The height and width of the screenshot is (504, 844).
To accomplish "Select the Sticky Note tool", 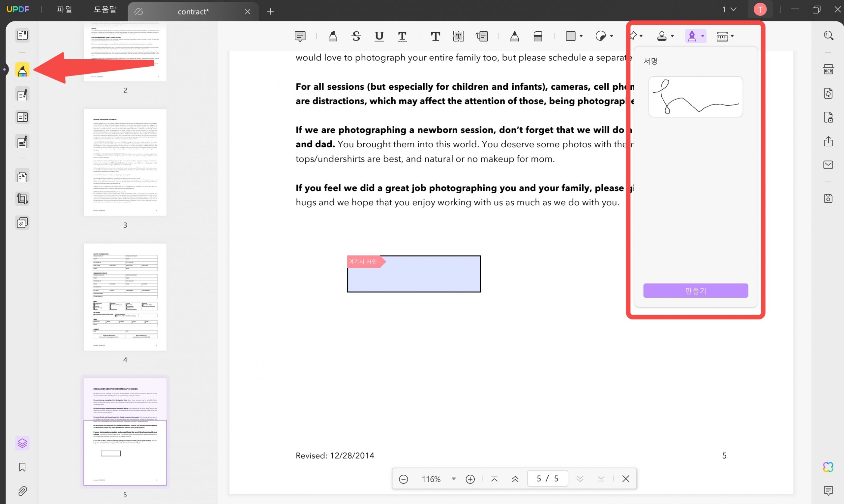I will 300,36.
